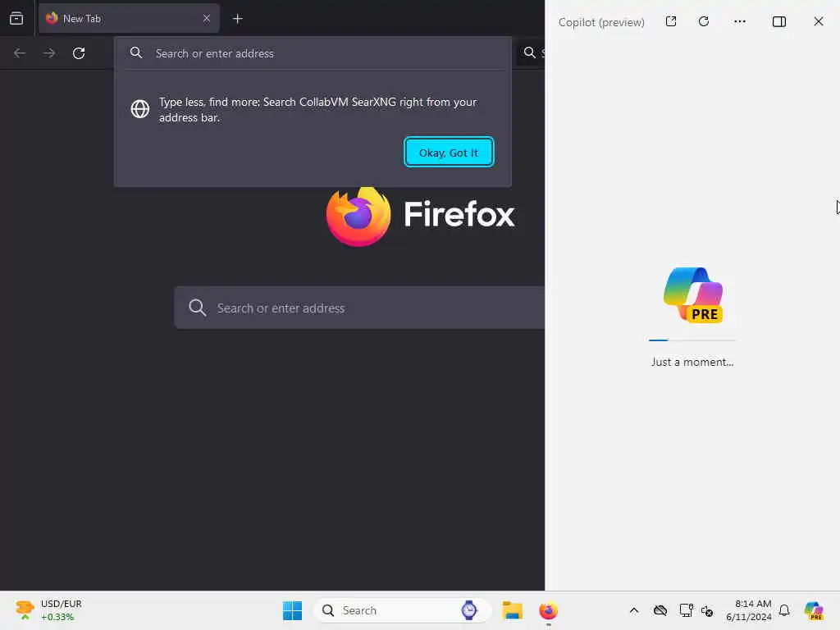The image size is (840, 630).
Task: Open File Explorer from the taskbar
Action: (x=512, y=610)
